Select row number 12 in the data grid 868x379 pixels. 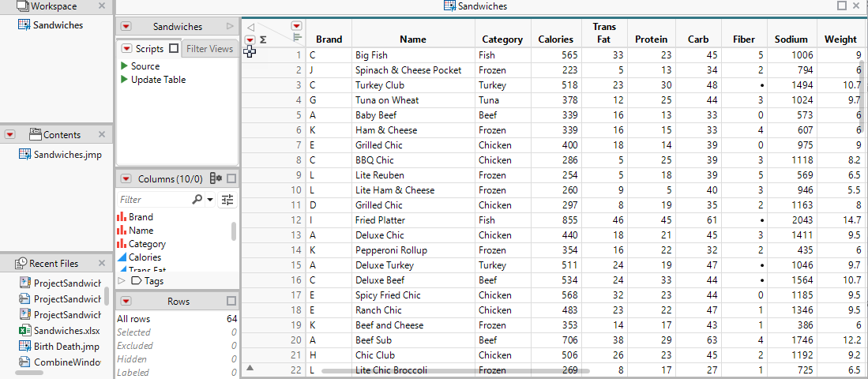(x=273, y=220)
